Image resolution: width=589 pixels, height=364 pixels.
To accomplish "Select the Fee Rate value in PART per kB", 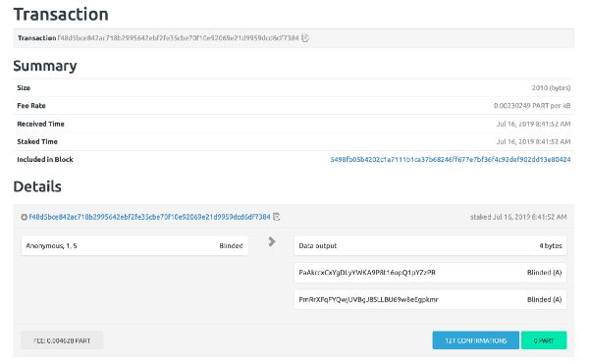I will coord(532,106).
